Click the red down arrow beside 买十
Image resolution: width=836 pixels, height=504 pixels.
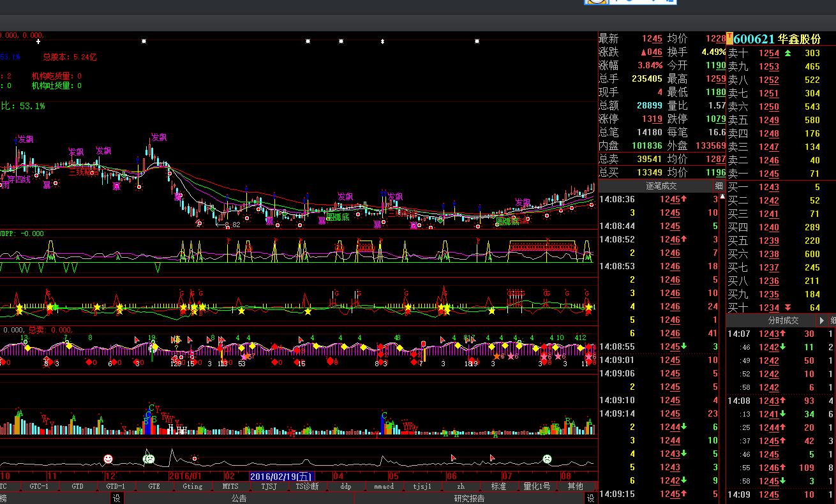point(787,308)
